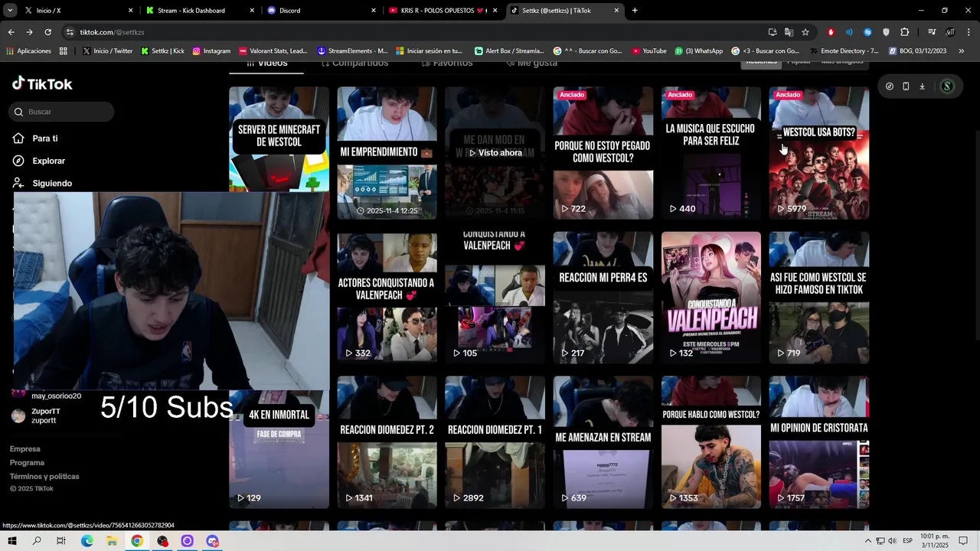
Task: Show hidden system tray icons
Action: point(867,541)
